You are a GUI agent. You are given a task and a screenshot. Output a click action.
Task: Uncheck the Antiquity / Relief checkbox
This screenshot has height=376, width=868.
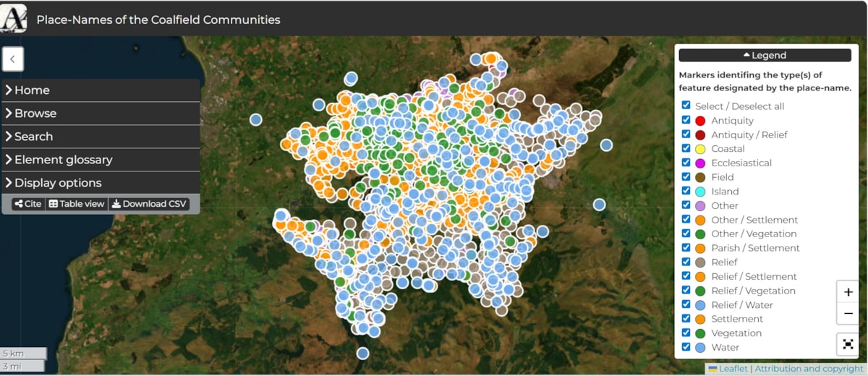click(x=686, y=134)
